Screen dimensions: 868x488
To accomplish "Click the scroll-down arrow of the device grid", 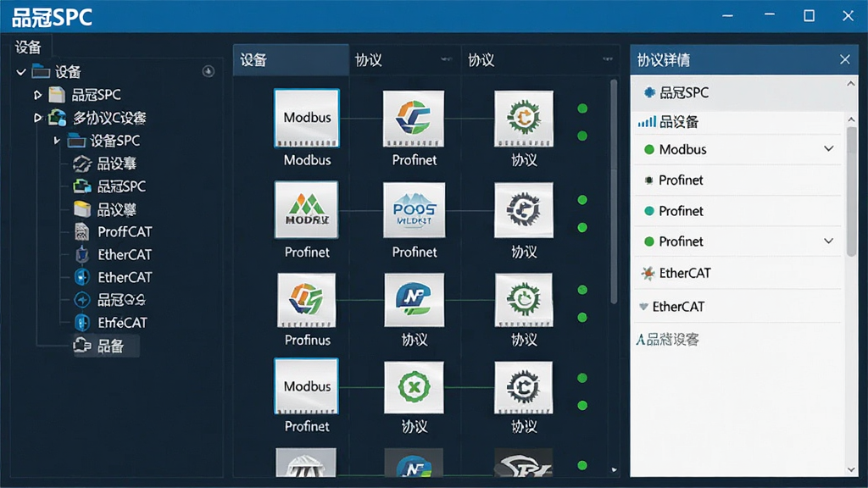I will pos(614,469).
